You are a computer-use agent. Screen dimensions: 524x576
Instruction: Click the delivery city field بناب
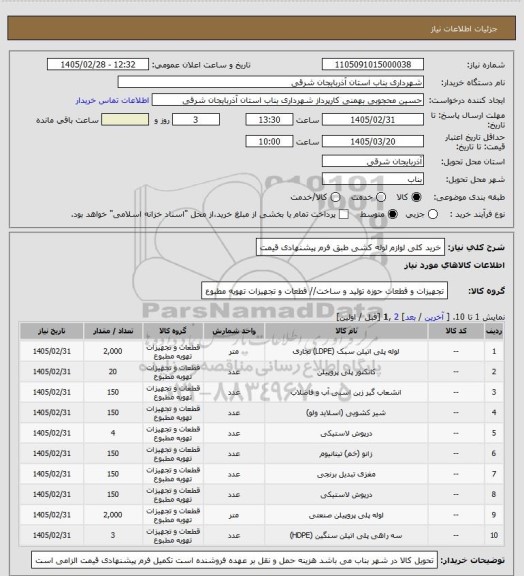(373, 179)
